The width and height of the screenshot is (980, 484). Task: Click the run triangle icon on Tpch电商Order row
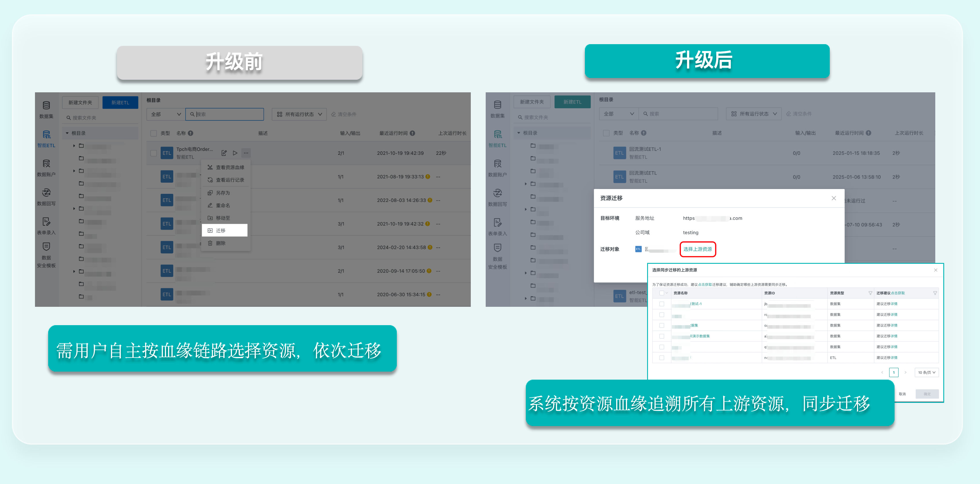[235, 153]
